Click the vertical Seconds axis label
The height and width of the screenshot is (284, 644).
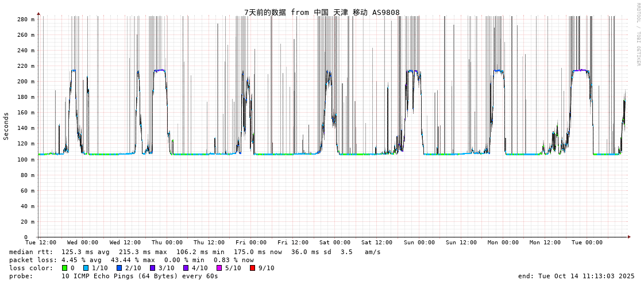[x=6, y=126]
